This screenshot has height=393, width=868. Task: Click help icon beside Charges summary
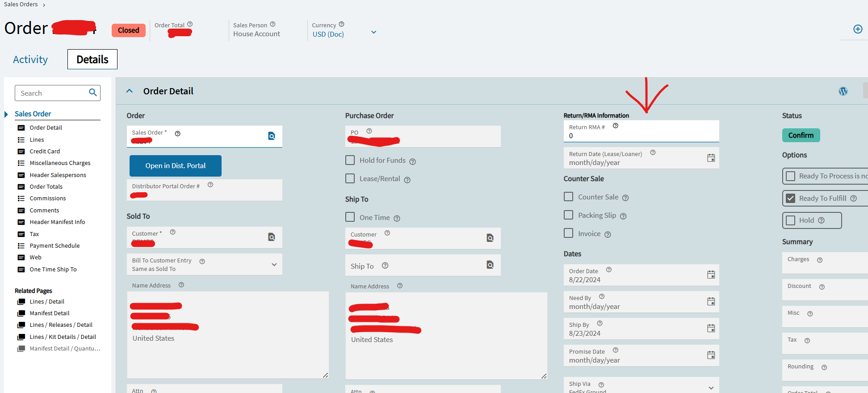pos(820,260)
